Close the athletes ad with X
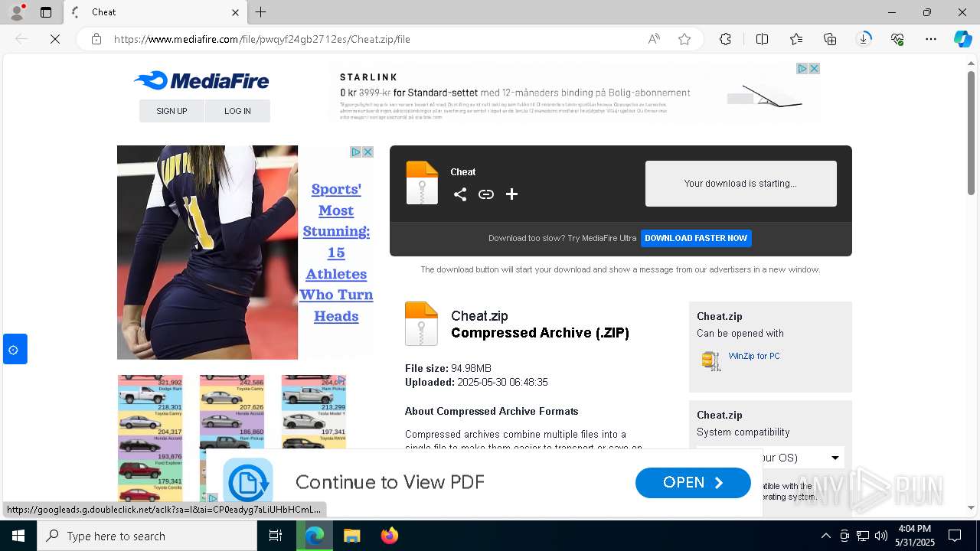The image size is (980, 551). (x=367, y=152)
